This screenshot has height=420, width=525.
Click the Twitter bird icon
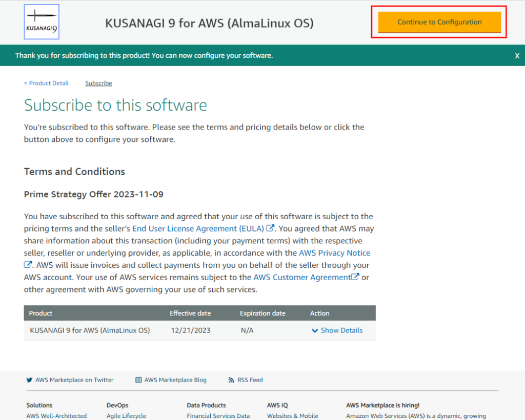(29, 380)
